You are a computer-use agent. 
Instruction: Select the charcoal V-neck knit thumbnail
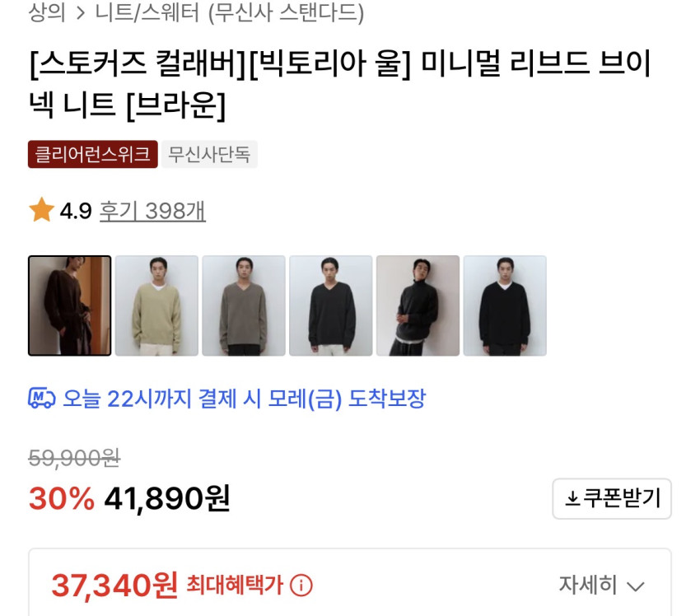331,306
